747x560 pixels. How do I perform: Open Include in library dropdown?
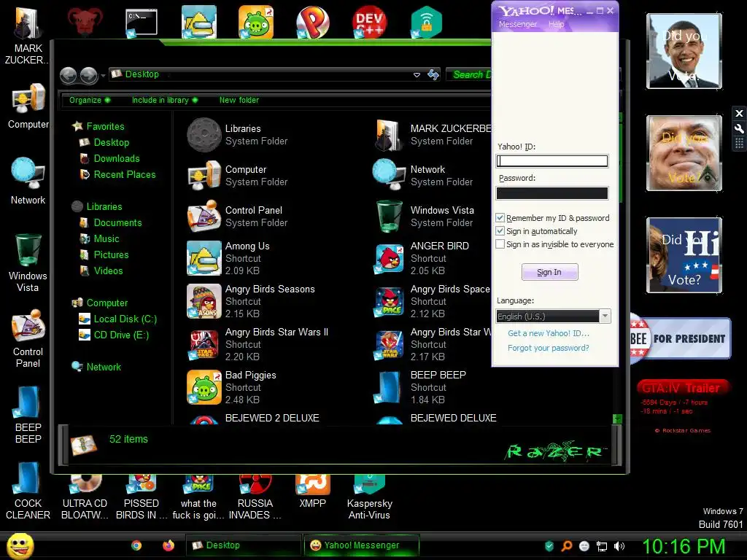[x=165, y=100]
